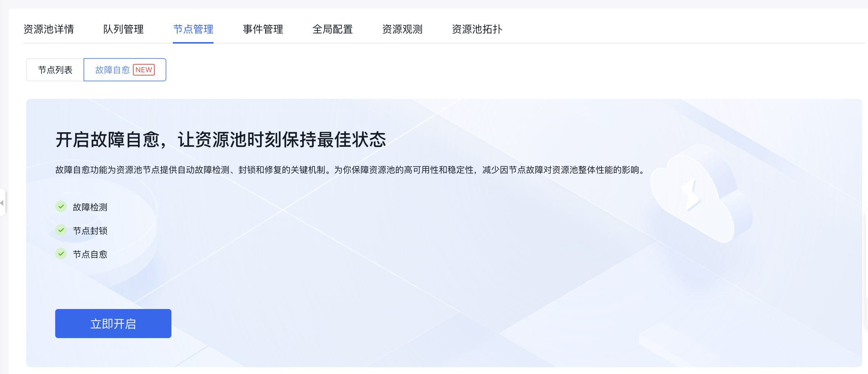Click the green check beside 故障检测
The width and height of the screenshot is (868, 374).
(61, 207)
